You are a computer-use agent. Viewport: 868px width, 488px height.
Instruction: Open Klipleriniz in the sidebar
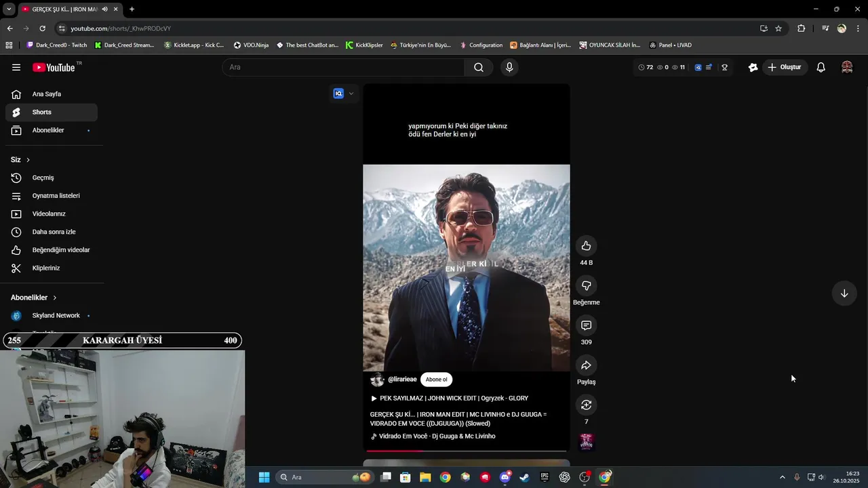click(52, 268)
